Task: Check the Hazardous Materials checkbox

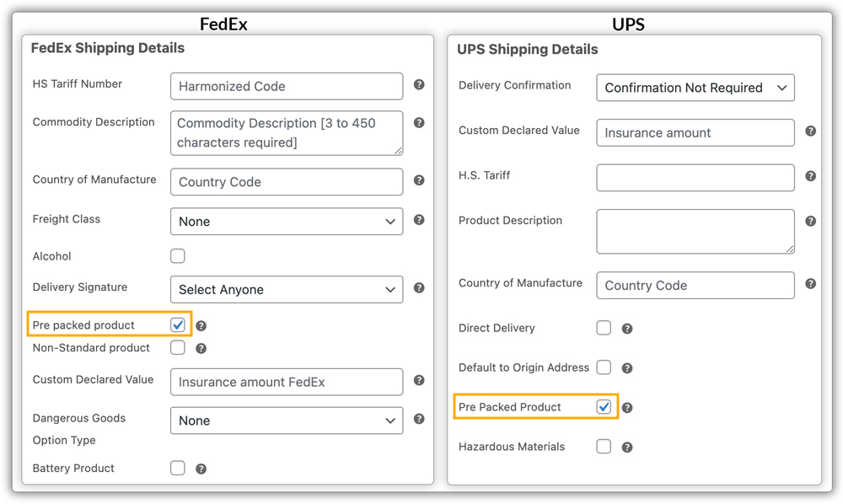Action: [604, 447]
